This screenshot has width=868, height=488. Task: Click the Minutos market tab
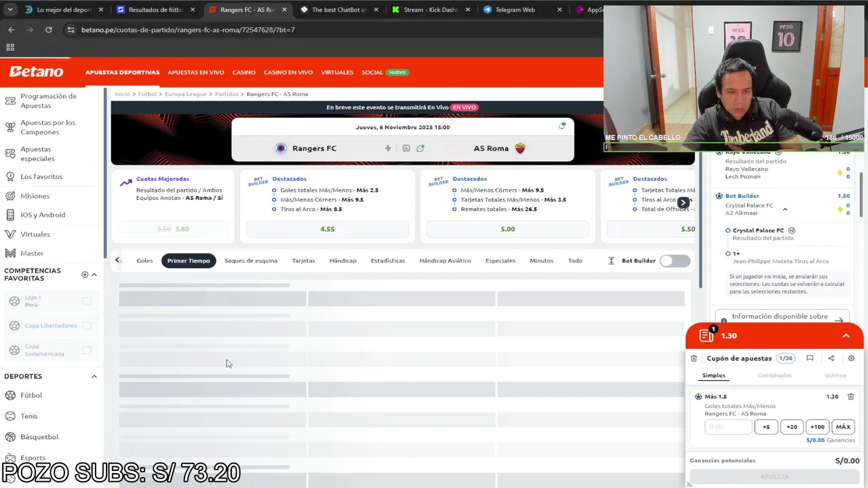541,261
